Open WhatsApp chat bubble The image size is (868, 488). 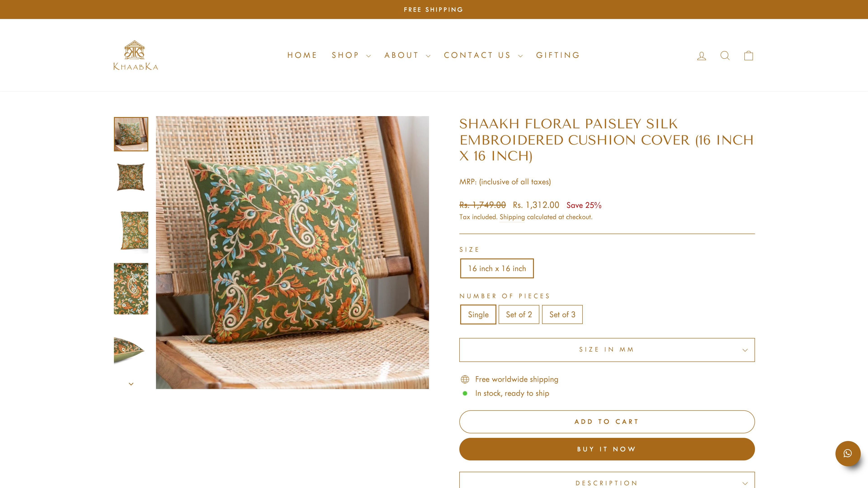(x=847, y=453)
